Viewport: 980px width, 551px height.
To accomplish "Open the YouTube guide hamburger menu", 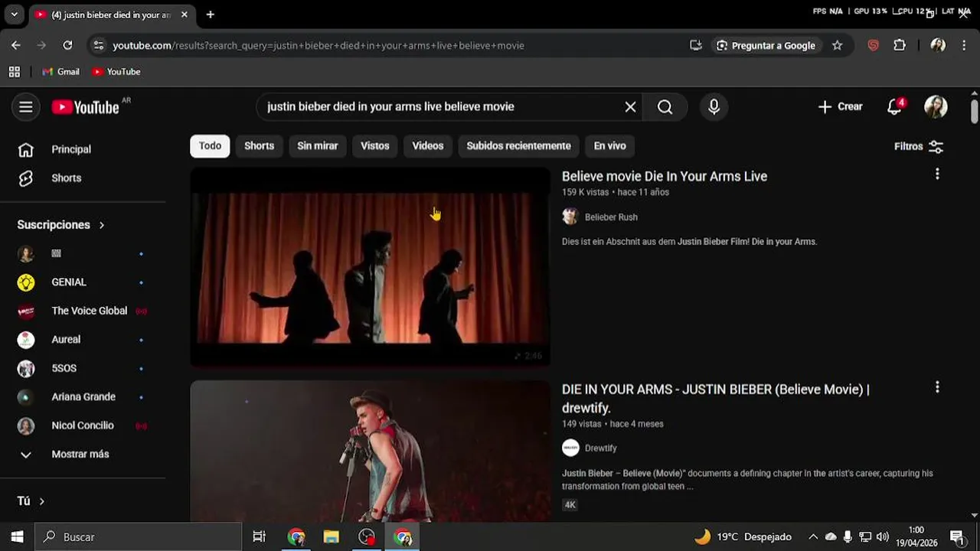I will pos(26,107).
